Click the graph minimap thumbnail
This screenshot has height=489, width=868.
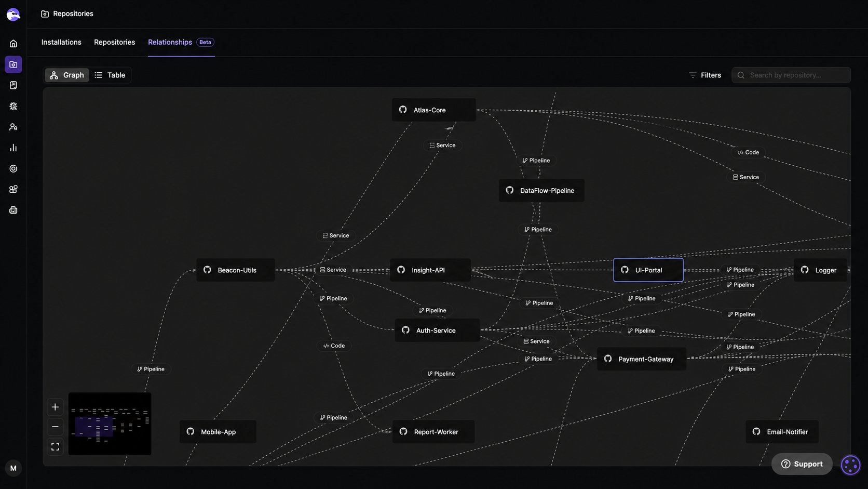coord(110,424)
